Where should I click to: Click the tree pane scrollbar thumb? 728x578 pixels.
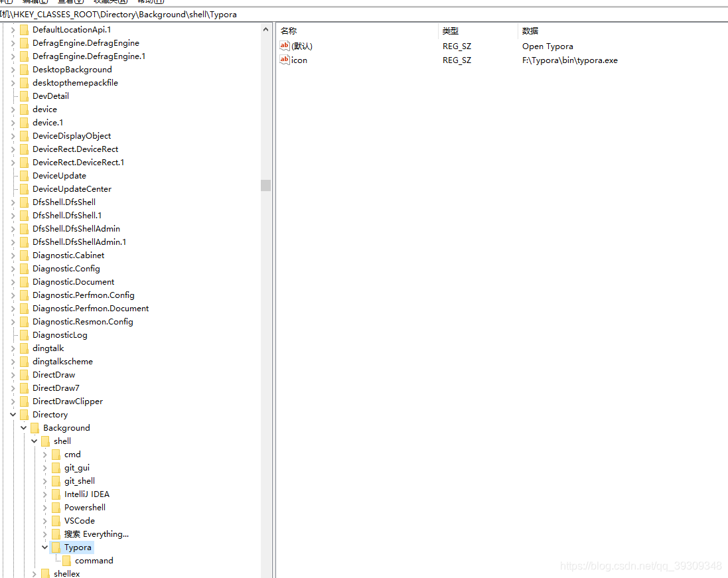click(x=265, y=185)
